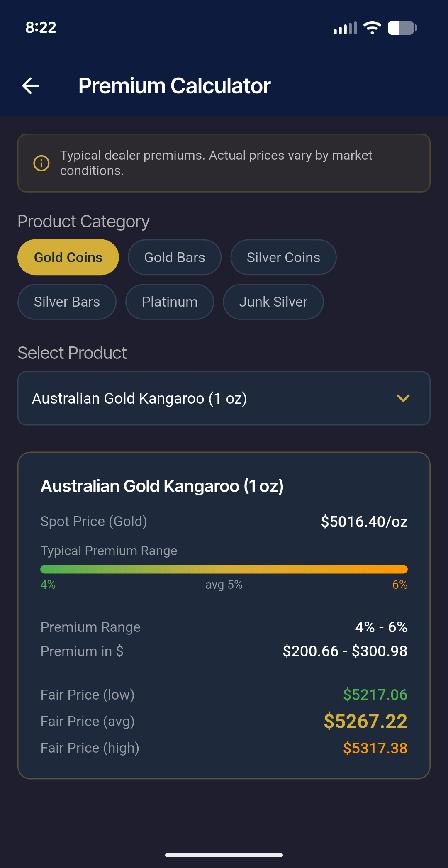Select the Silver Coins category

tap(283, 257)
